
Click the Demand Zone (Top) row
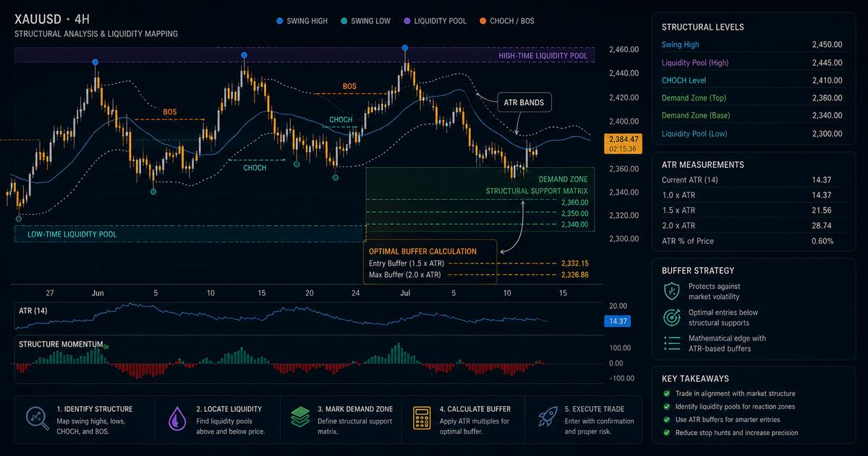pyautogui.click(x=752, y=98)
